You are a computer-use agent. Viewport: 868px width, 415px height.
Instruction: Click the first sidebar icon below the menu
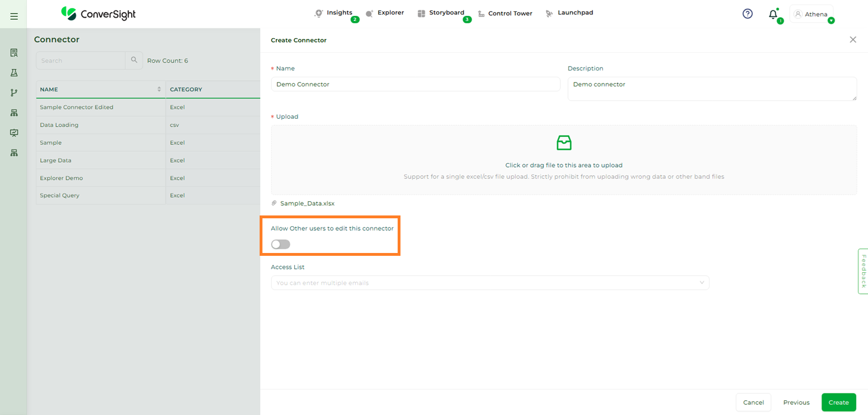click(14, 53)
